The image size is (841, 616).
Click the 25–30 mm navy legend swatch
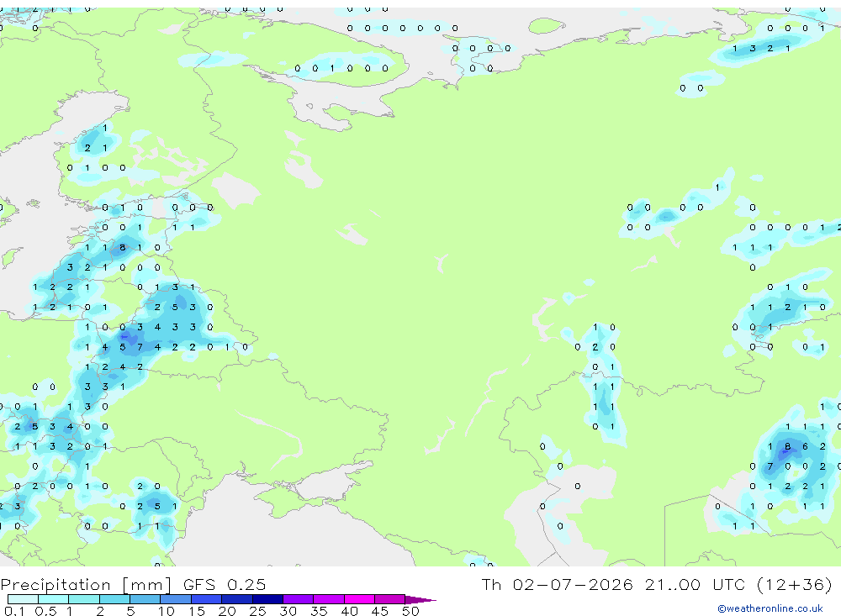click(267, 599)
